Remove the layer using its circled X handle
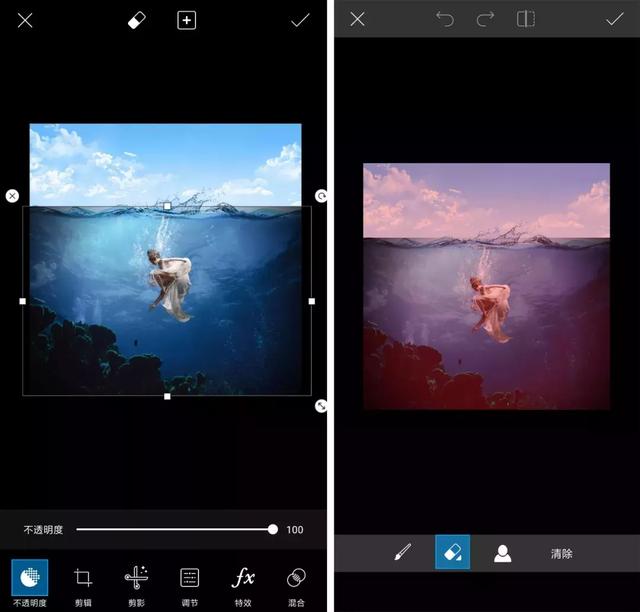Screen dimensions: 640x612 tap(12, 196)
